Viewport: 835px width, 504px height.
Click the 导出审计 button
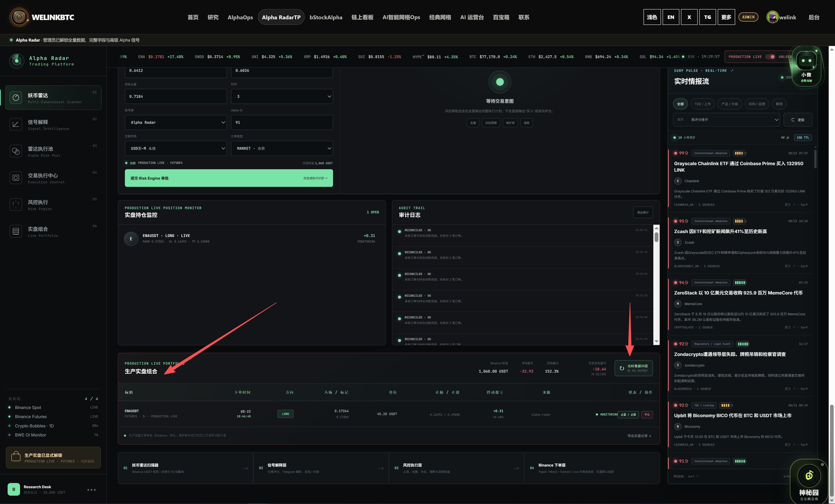[643, 212]
